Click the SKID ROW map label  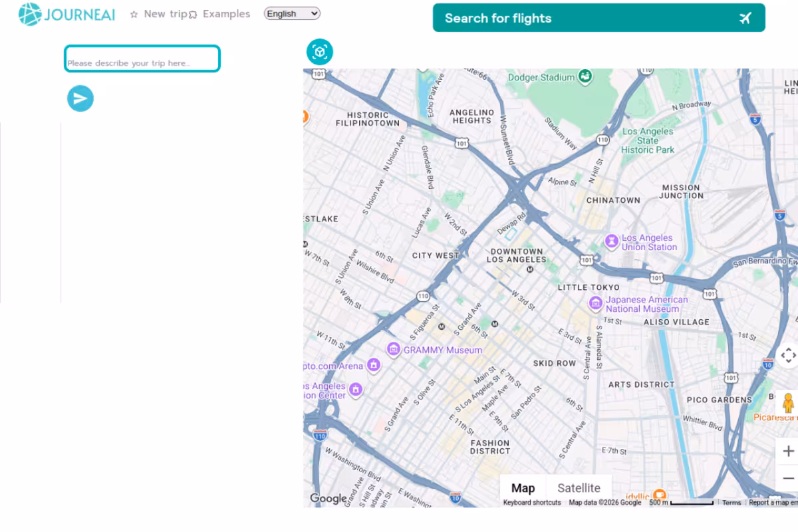555,363
